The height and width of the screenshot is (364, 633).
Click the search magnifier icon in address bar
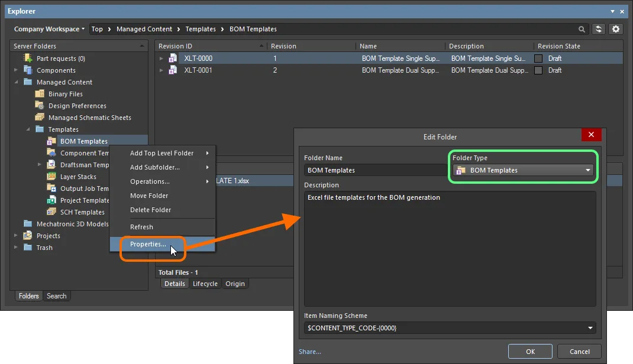point(582,29)
